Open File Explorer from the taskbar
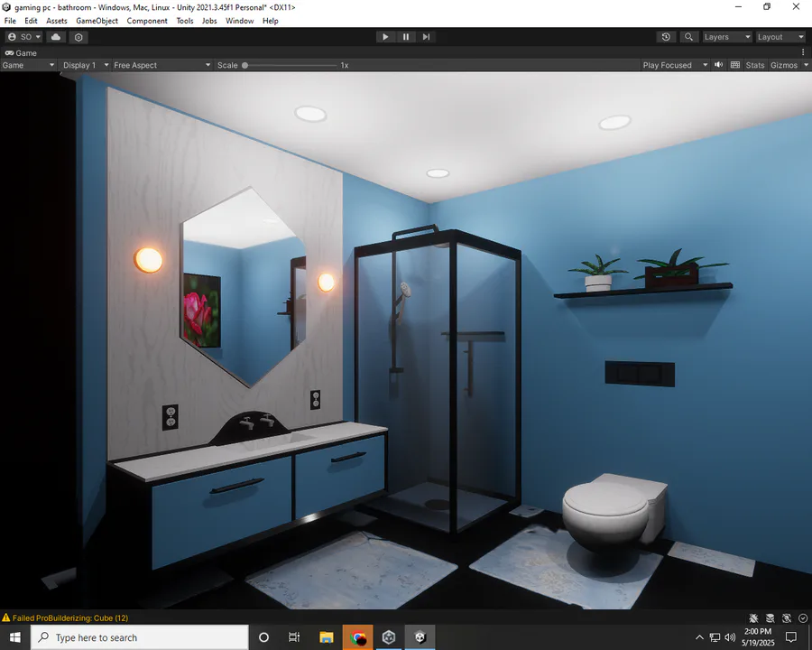812x650 pixels. tap(327, 637)
